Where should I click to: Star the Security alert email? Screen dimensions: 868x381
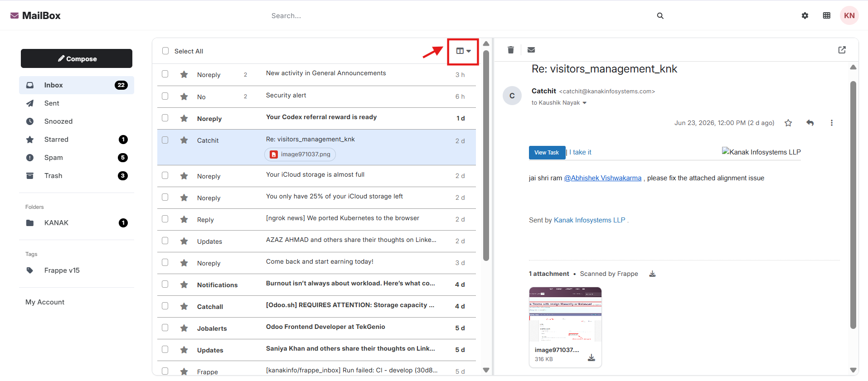pyautogui.click(x=184, y=96)
